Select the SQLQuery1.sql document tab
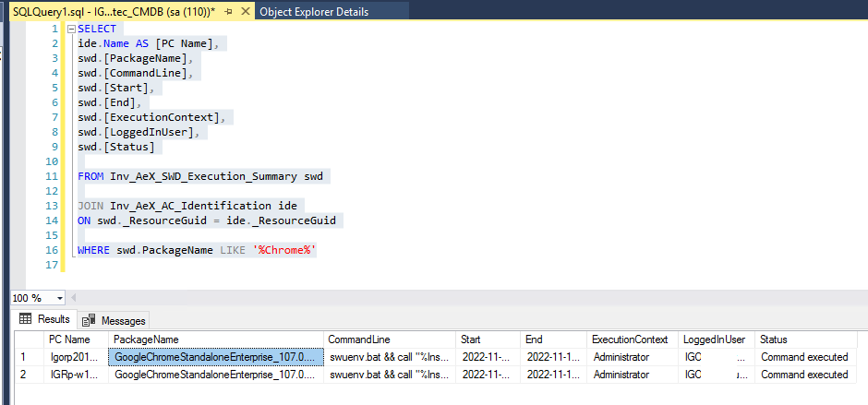 click(111, 11)
